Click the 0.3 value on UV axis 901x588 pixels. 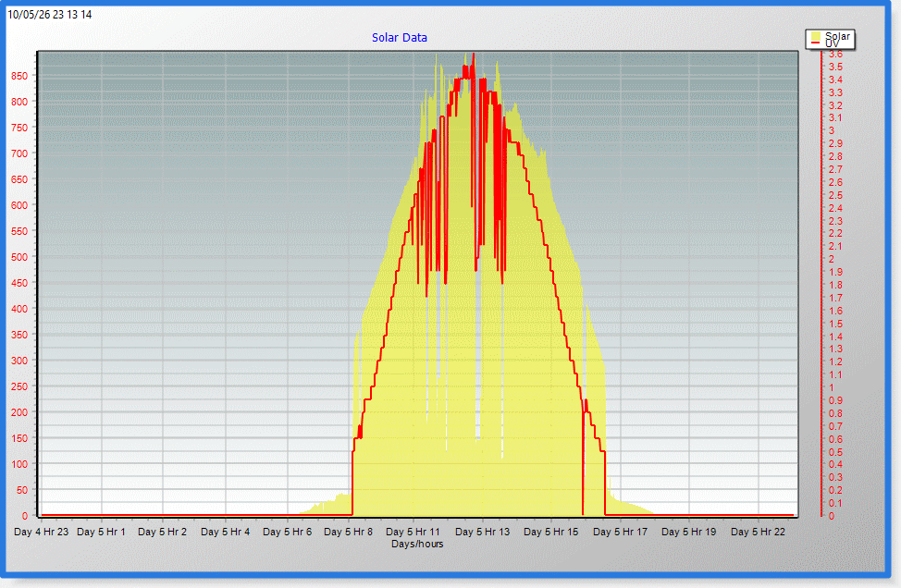pyautogui.click(x=835, y=477)
